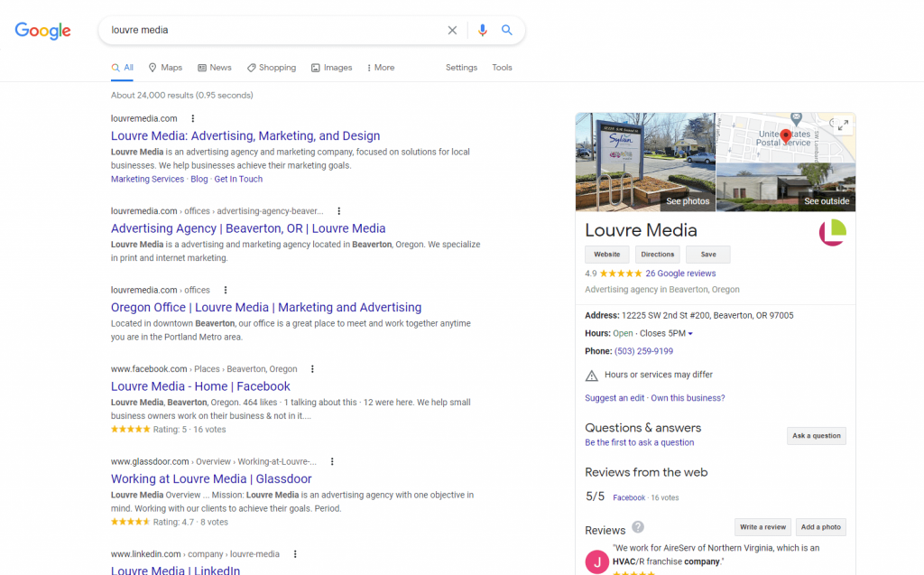
Task: Click Advertising agency in Beaverton, Oregon text
Action: (x=661, y=290)
